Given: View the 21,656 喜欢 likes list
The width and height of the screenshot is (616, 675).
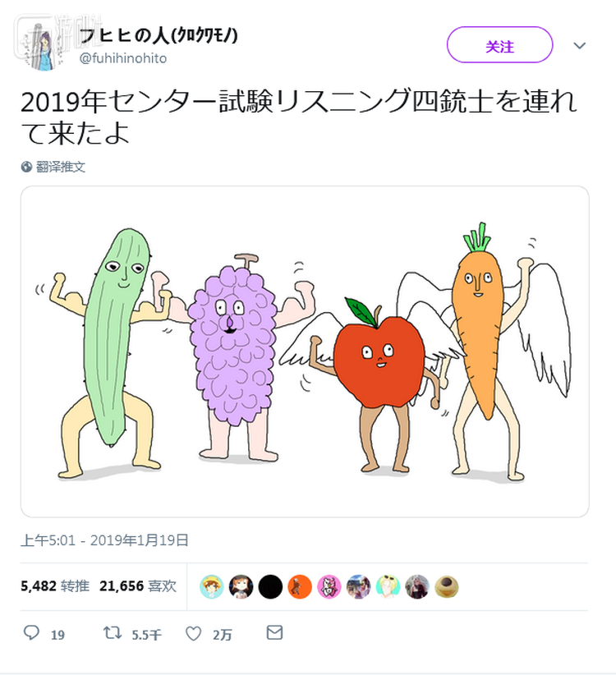Looking at the screenshot, I should tap(138, 585).
